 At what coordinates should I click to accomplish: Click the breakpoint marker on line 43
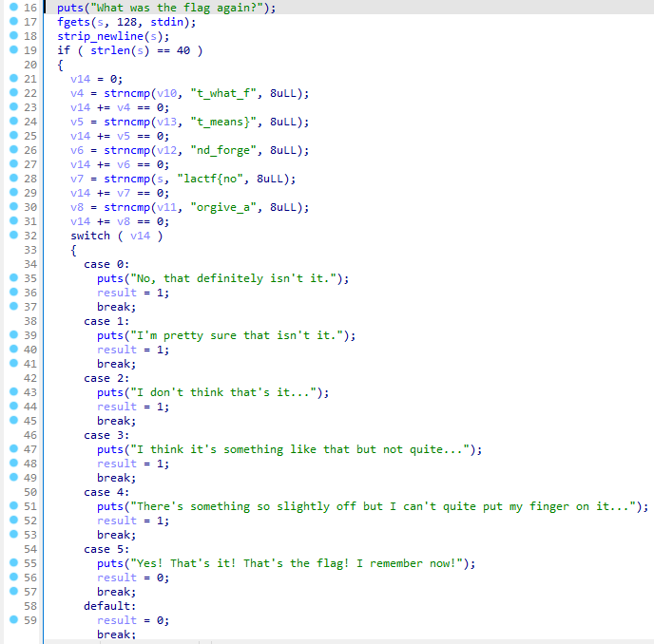[13, 391]
